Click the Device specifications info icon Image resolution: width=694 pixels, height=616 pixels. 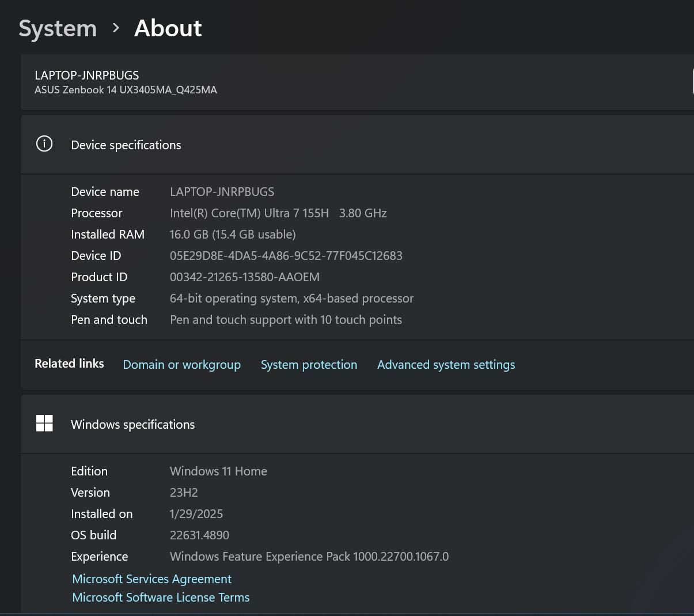coord(44,144)
